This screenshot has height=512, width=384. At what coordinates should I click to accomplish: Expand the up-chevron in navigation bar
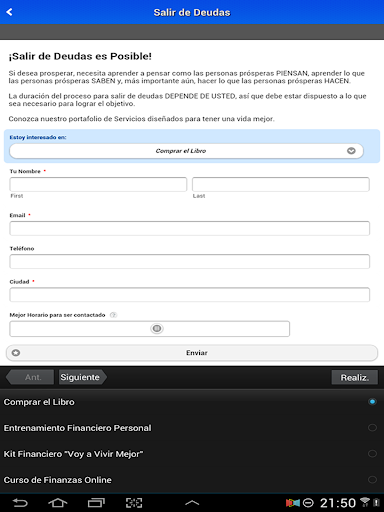[192, 503]
